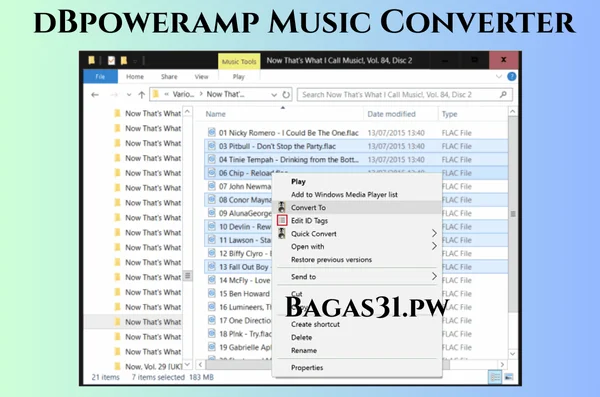Click the file list vertical scrollbar thumb

513,214
